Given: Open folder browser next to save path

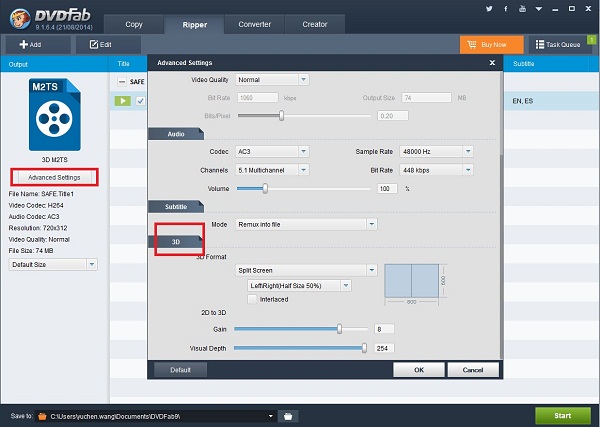Looking at the screenshot, I should [287, 415].
